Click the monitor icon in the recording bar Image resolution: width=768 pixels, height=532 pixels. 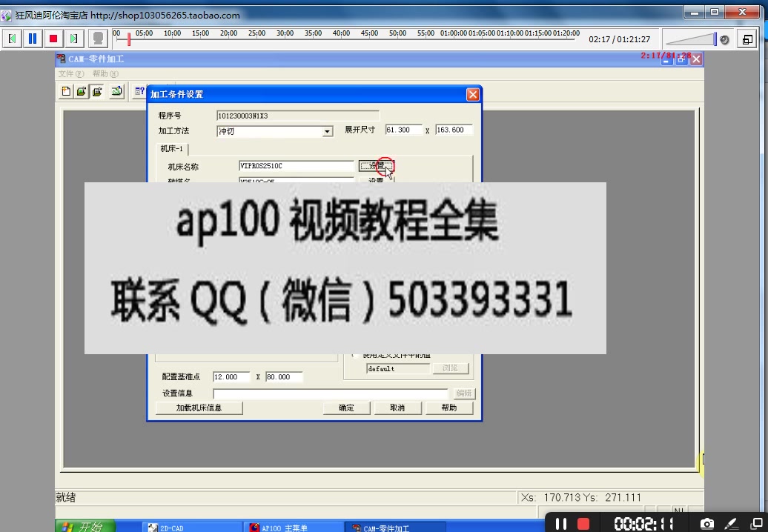(x=758, y=522)
